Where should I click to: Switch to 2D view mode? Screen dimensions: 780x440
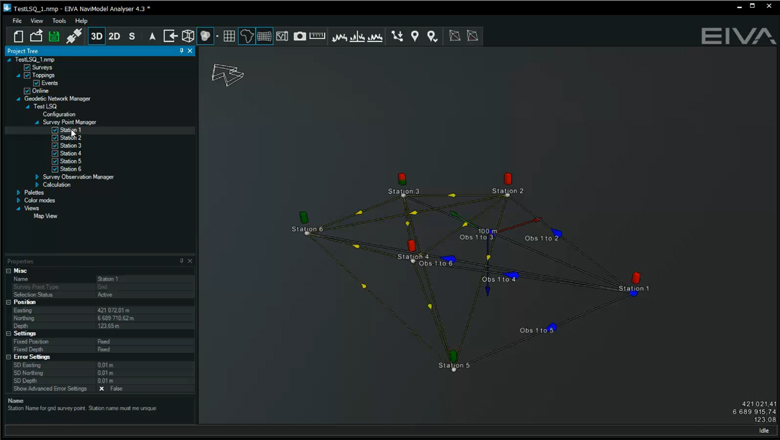pos(114,36)
